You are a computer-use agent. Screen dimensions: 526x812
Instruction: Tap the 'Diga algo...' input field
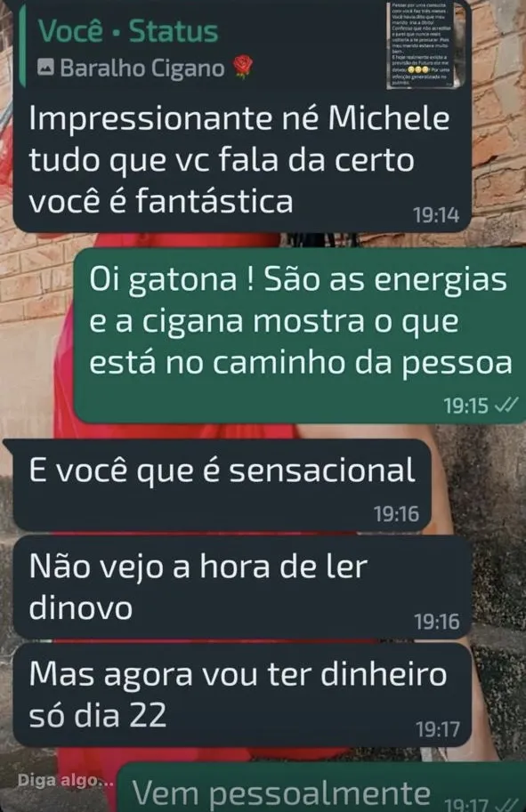(65, 780)
